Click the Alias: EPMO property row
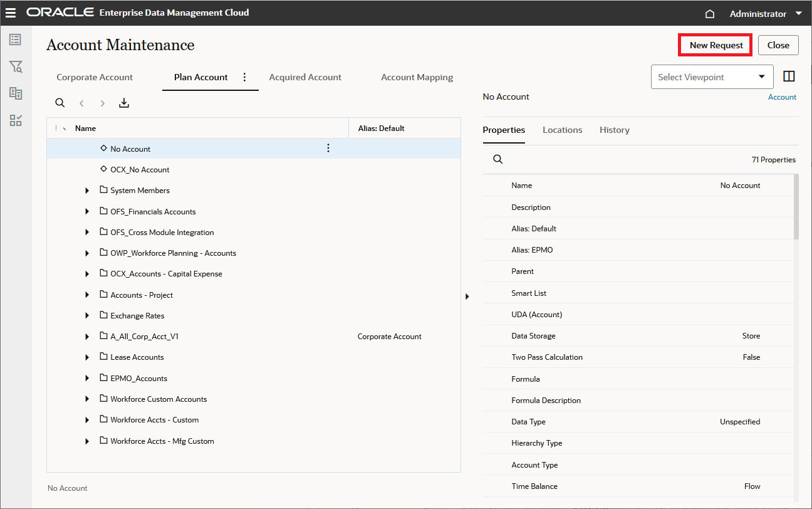This screenshot has width=812, height=509. point(638,250)
